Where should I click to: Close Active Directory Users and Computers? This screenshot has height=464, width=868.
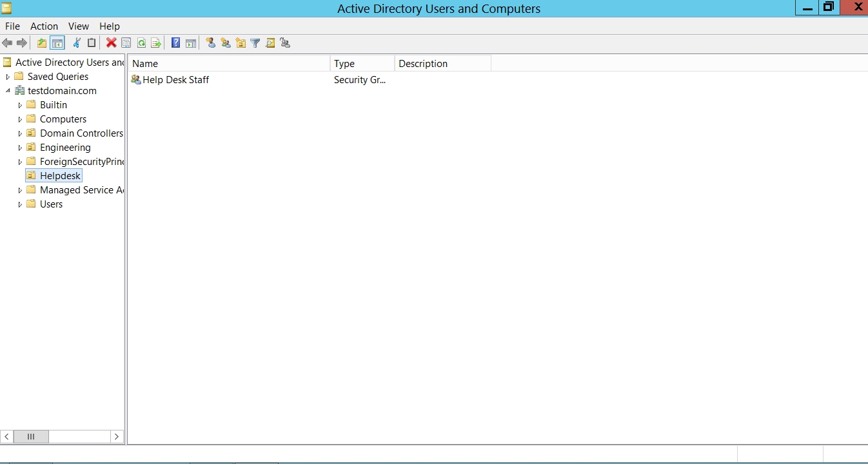coord(854,8)
